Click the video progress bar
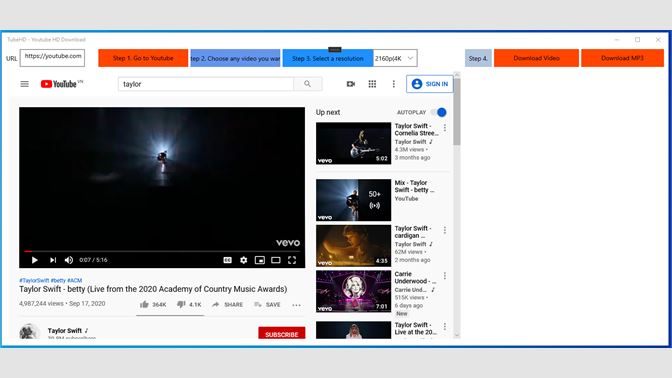The width and height of the screenshot is (672, 378). point(162,251)
